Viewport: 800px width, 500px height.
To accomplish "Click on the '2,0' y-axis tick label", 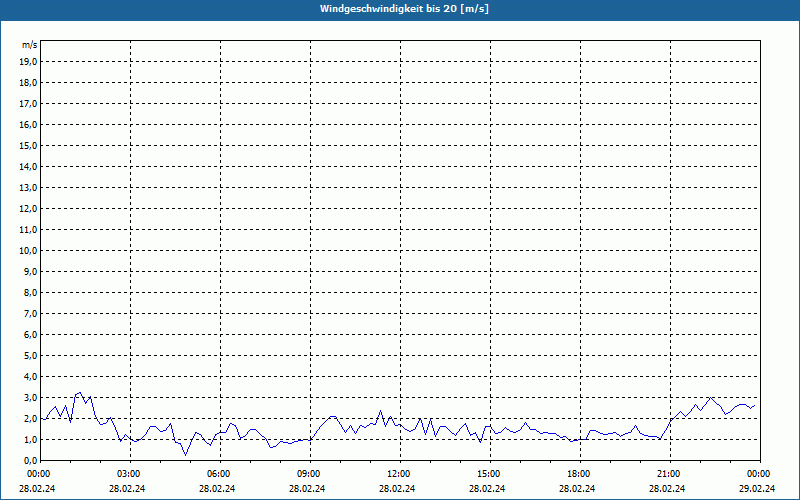I will point(31,418).
